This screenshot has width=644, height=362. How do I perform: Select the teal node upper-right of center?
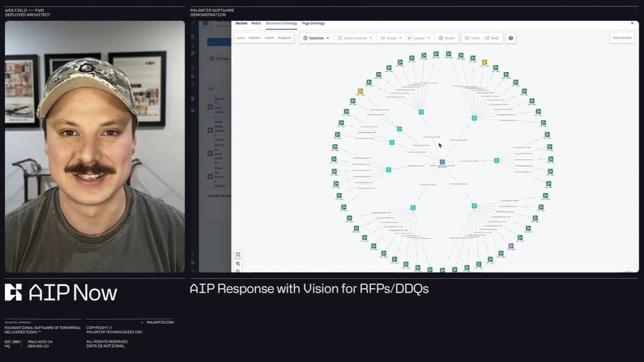pos(474,118)
